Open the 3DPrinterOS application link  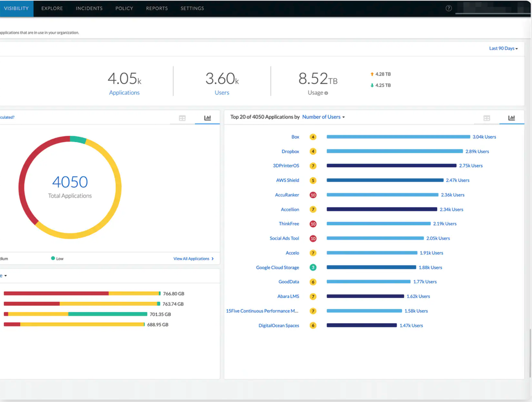pos(286,166)
